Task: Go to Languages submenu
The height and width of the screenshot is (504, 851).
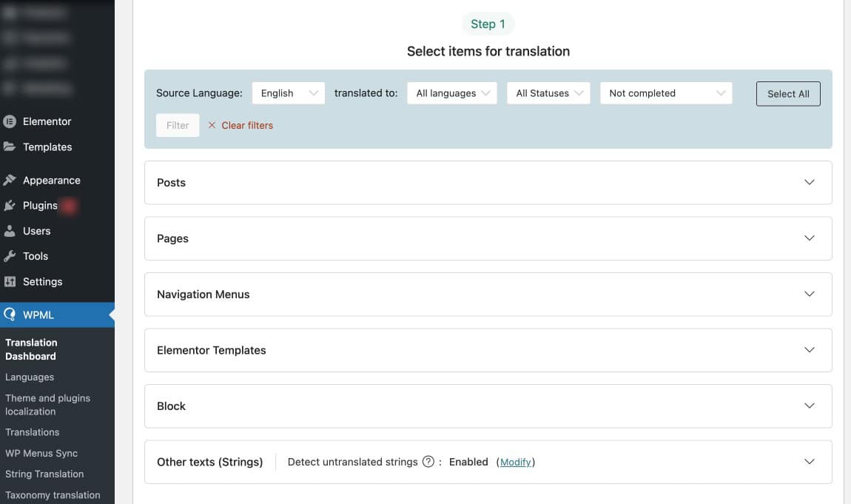Action: click(x=30, y=377)
